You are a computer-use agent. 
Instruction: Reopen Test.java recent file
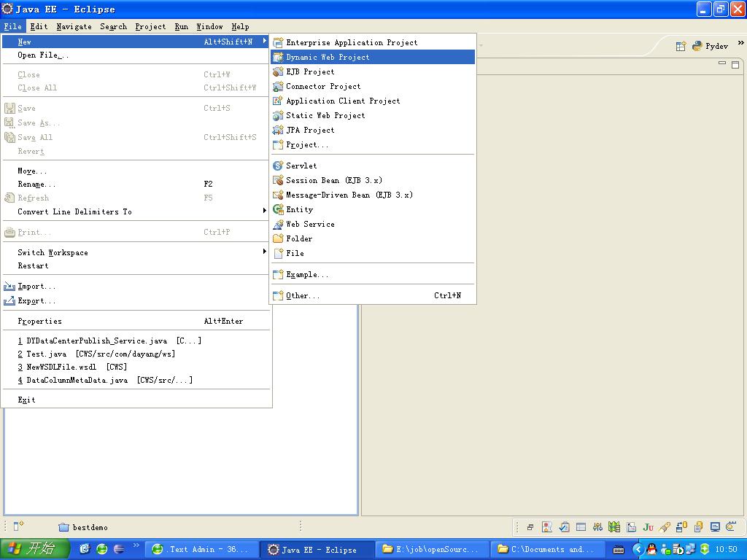[x=136, y=354]
